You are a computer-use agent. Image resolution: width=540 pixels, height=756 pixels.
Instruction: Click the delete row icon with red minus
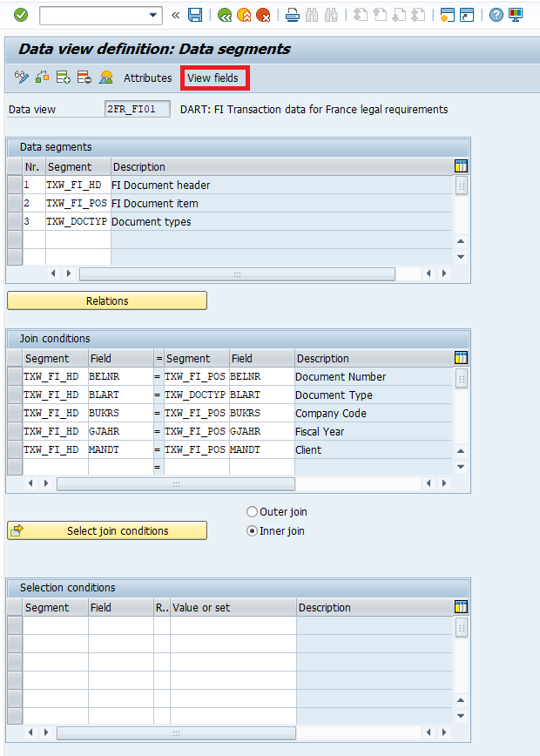(x=84, y=78)
